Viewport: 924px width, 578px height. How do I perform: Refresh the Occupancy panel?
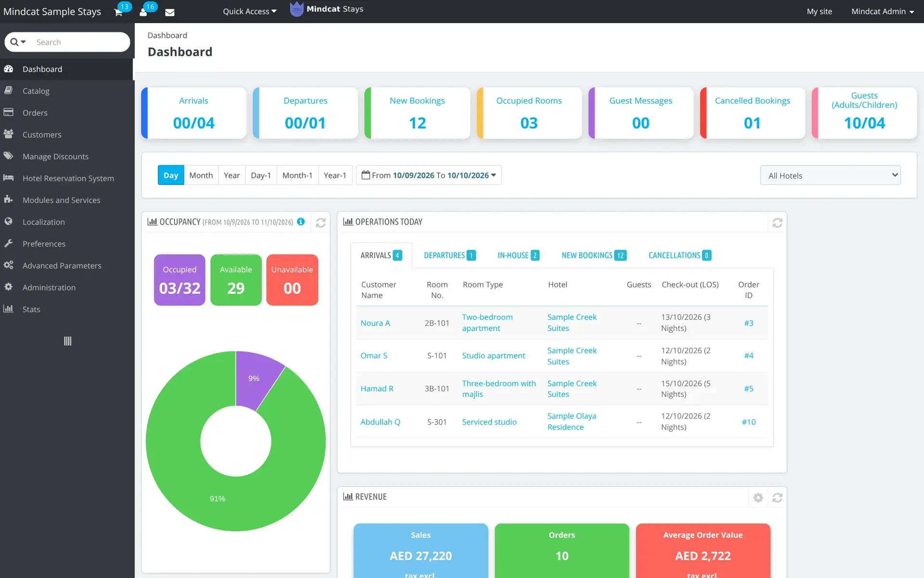pos(321,223)
